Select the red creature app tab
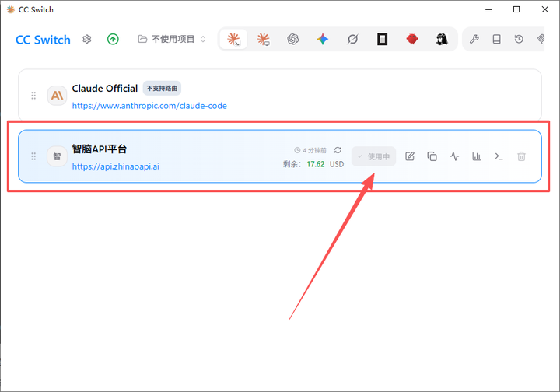560x392 pixels. point(412,39)
